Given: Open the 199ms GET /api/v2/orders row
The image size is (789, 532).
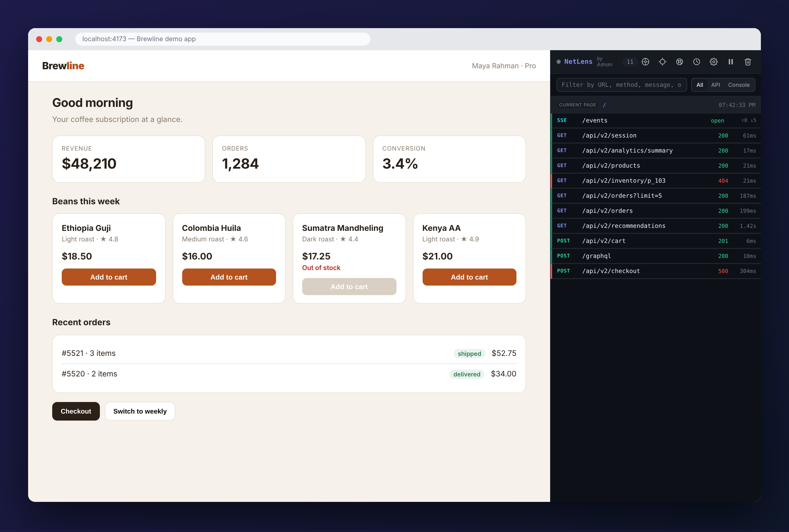Looking at the screenshot, I should pyautogui.click(x=655, y=211).
